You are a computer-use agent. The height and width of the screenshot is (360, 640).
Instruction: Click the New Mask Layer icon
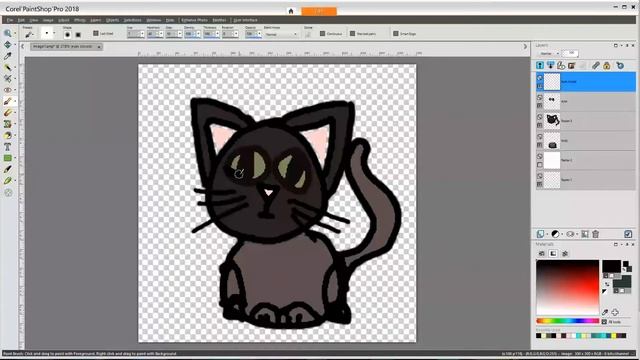click(x=570, y=234)
